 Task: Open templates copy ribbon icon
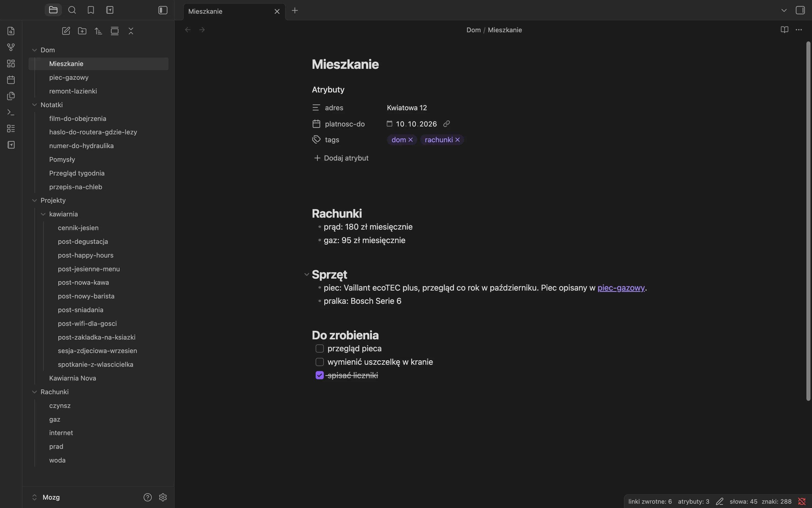click(11, 96)
